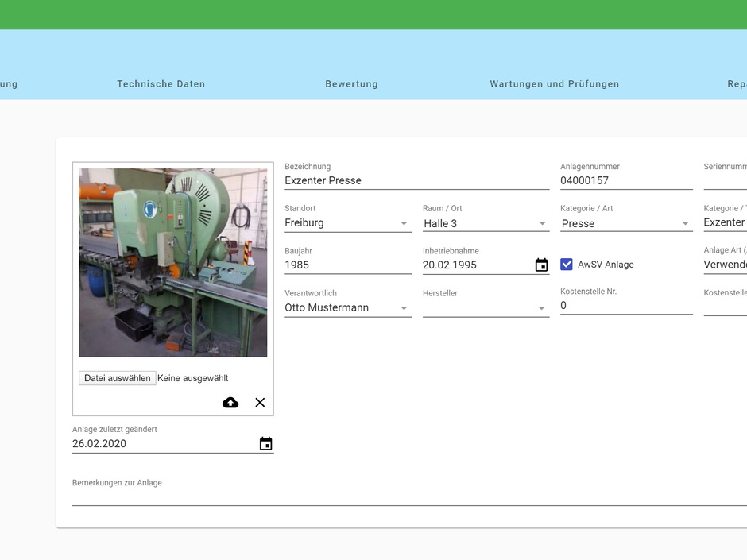Uncheck the AwSV Anlage checkbox
The image size is (747, 560).
pos(567,265)
